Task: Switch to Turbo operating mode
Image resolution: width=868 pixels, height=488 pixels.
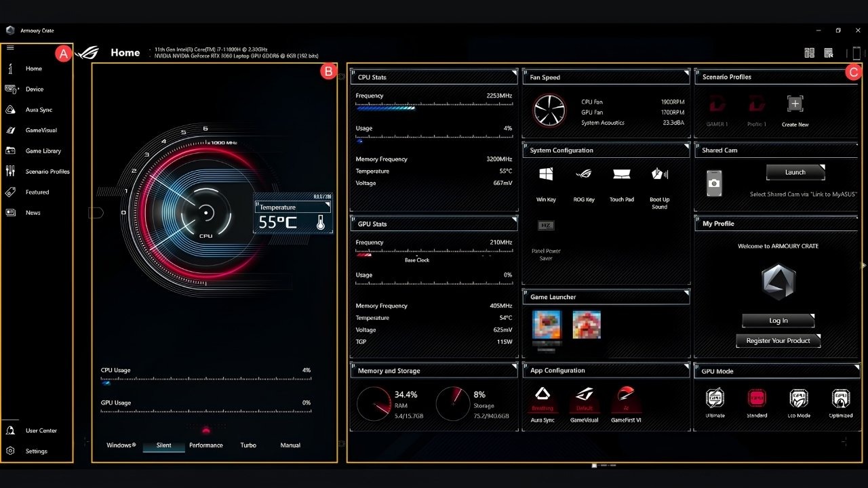Action: tap(248, 445)
